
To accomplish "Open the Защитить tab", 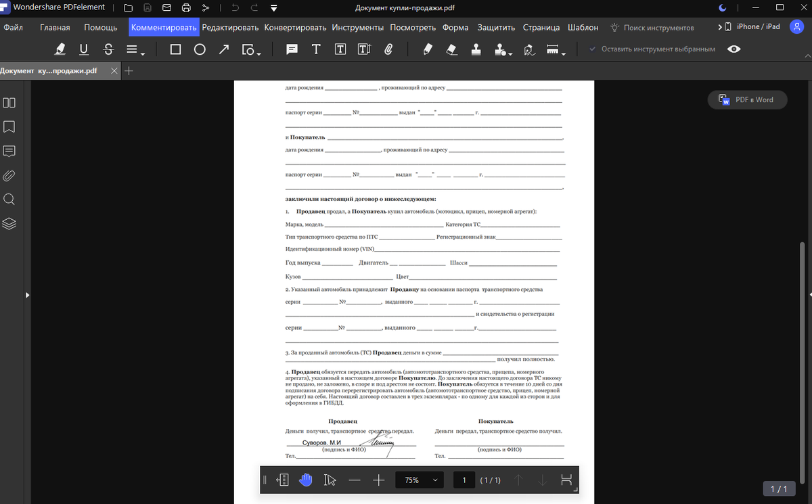I will pos(496,28).
